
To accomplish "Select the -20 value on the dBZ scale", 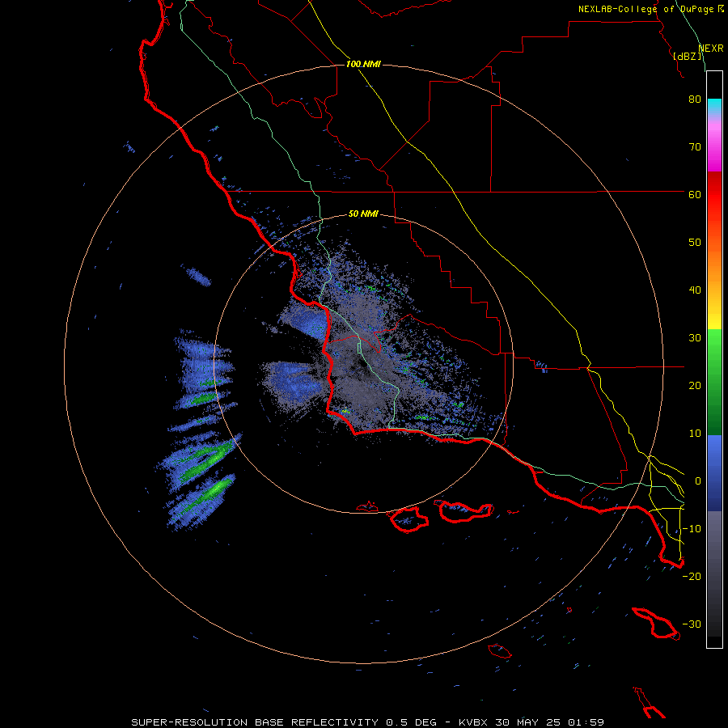I will [692, 577].
